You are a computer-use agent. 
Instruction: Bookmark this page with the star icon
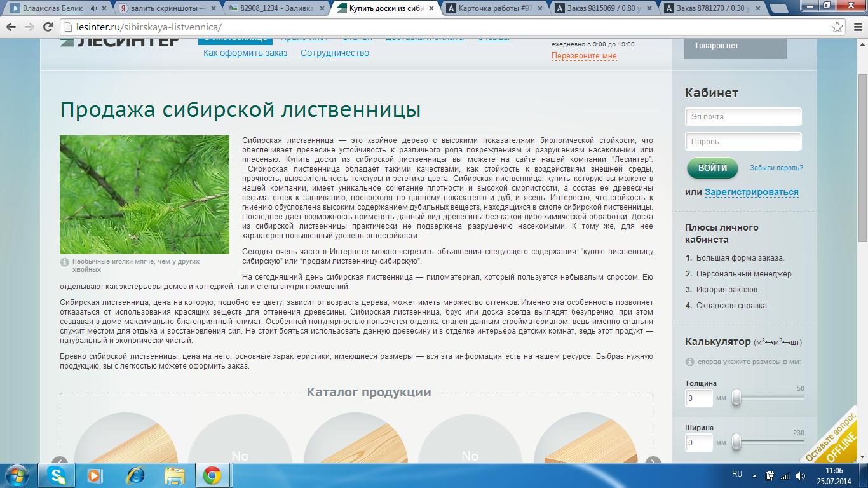tap(837, 27)
